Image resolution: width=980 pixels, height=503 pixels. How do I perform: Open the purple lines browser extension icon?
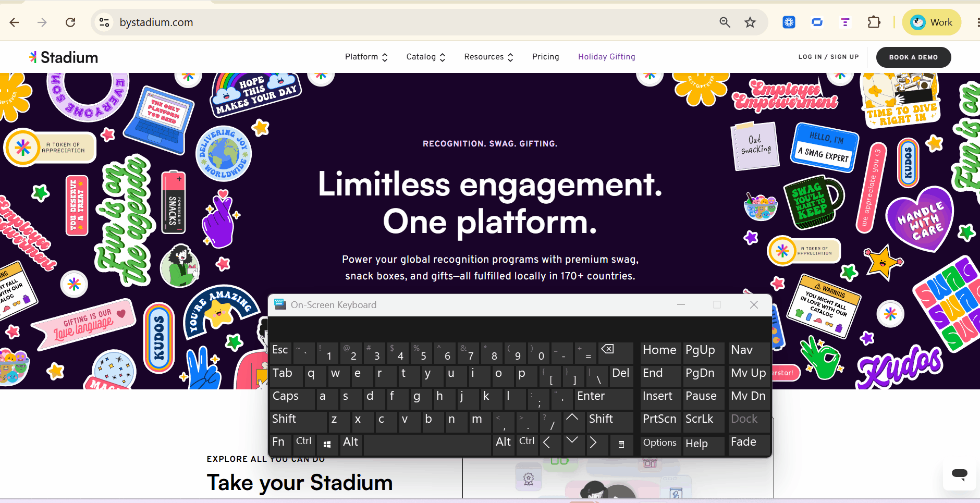pyautogui.click(x=845, y=22)
